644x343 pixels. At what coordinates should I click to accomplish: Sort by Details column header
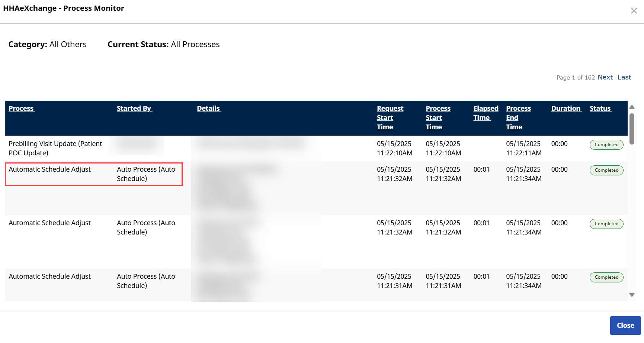pos(208,109)
